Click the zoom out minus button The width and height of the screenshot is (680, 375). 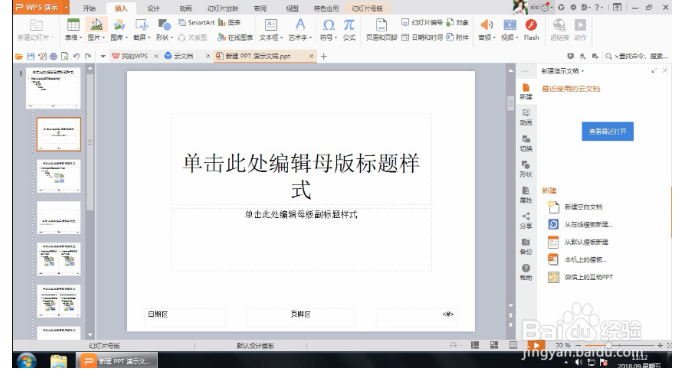[578, 345]
